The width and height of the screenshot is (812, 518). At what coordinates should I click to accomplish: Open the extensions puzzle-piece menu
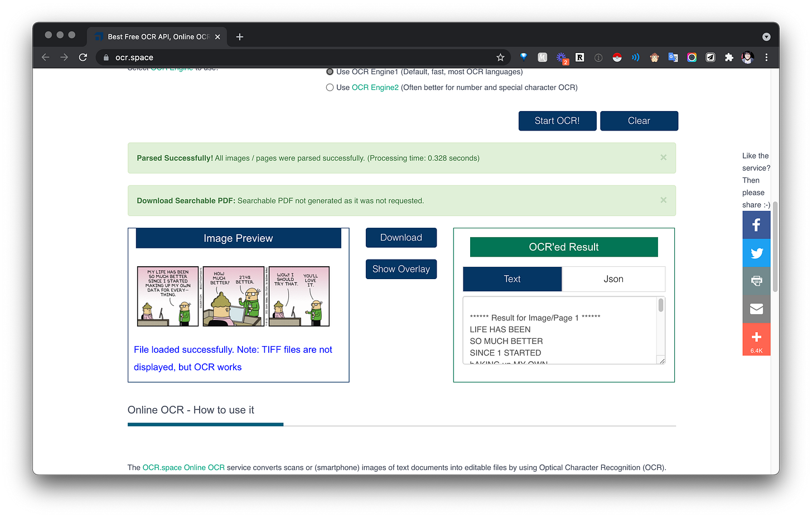click(729, 57)
